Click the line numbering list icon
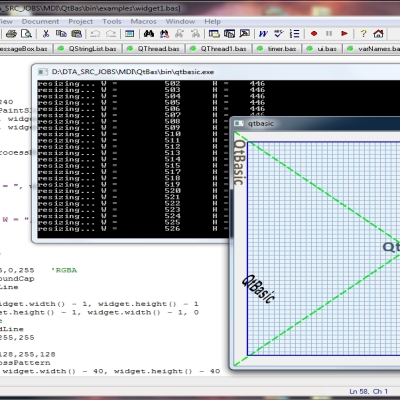 pos(294,34)
